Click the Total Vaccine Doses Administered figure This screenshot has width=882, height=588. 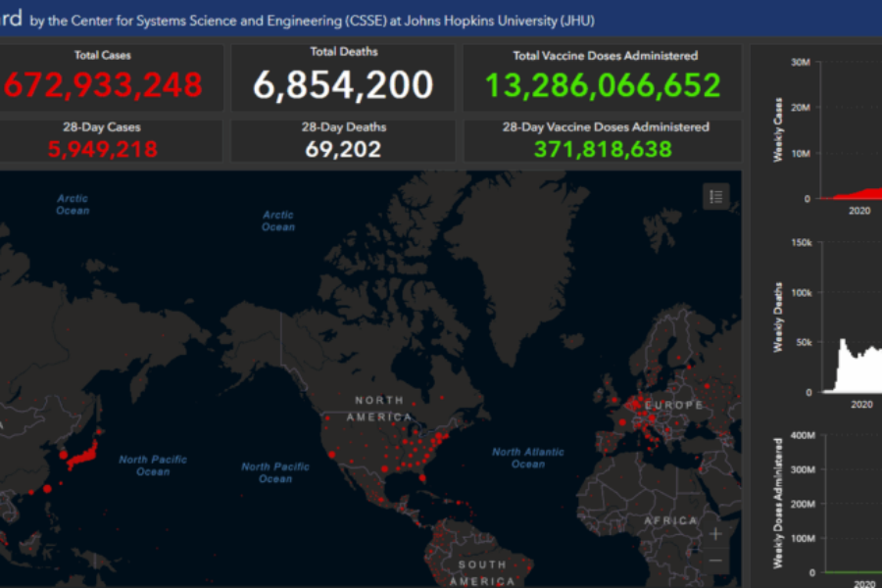coord(603,77)
